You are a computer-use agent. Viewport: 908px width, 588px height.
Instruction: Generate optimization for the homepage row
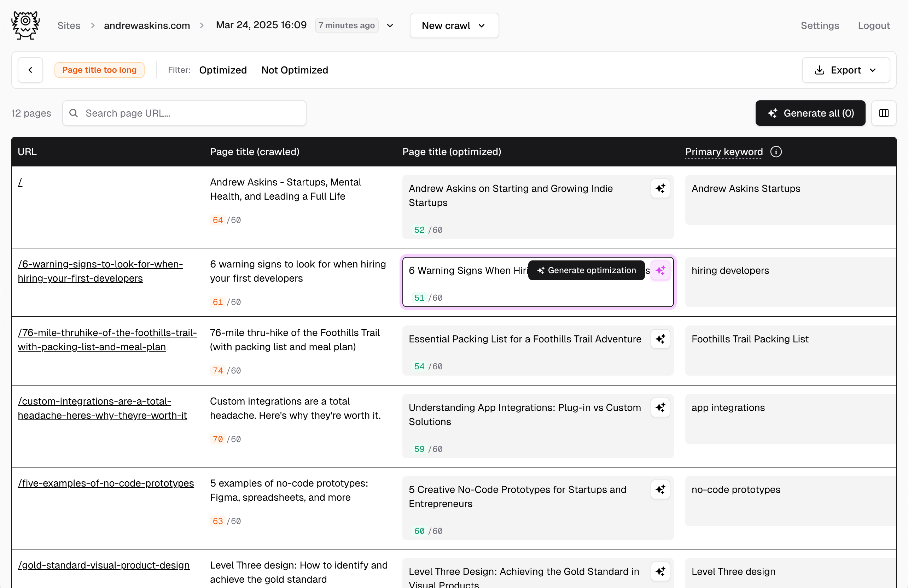point(660,189)
